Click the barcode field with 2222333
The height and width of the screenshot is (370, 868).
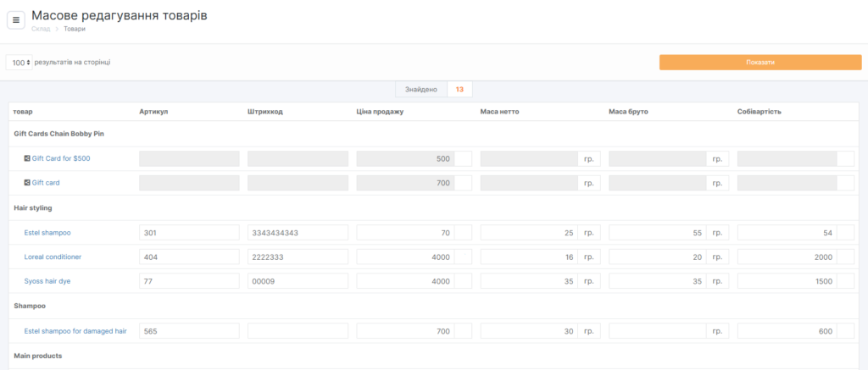click(x=298, y=257)
